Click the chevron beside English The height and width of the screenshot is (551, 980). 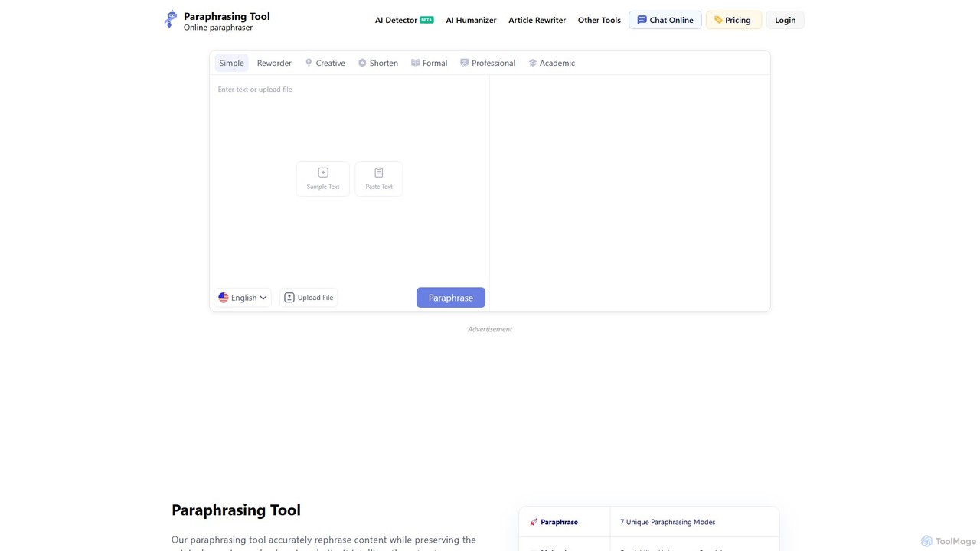[263, 298]
